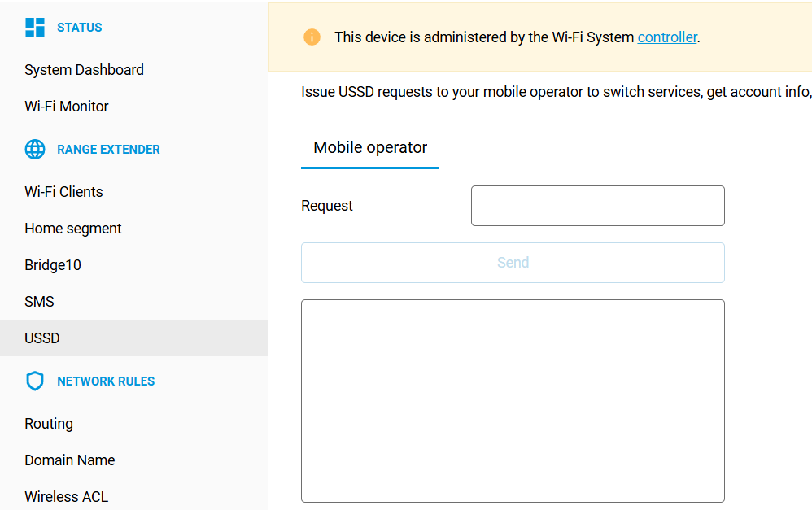Open the Domain Name settings
The height and width of the screenshot is (510, 812).
(70, 460)
